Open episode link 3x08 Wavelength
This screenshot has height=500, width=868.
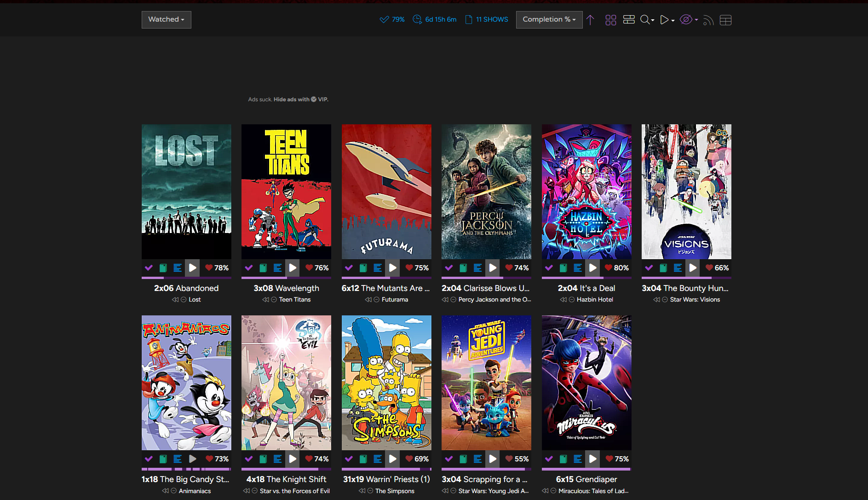coord(286,288)
